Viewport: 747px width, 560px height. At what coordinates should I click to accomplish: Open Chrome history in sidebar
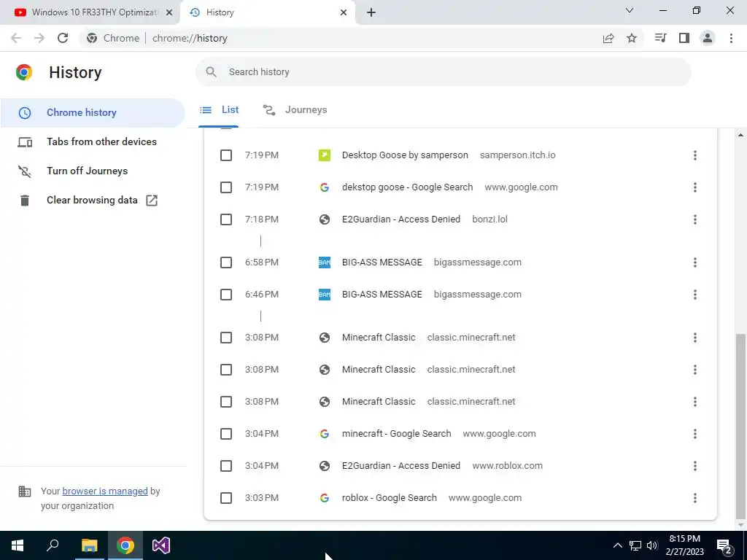(x=93, y=113)
